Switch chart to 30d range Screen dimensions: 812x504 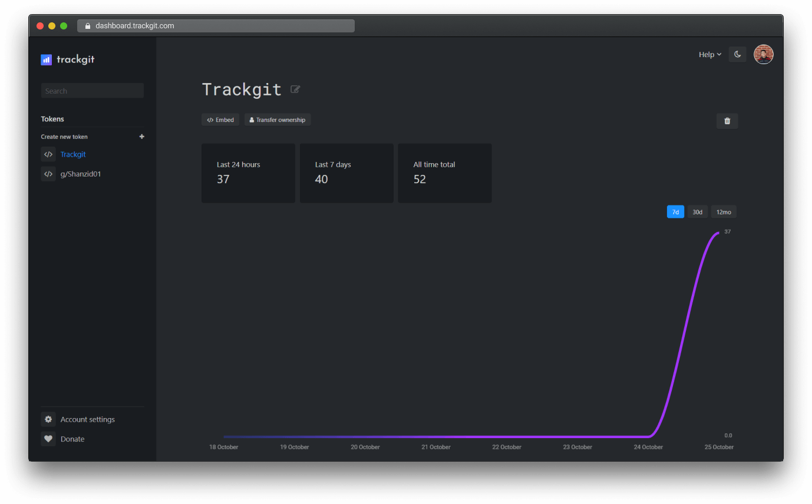pyautogui.click(x=698, y=212)
